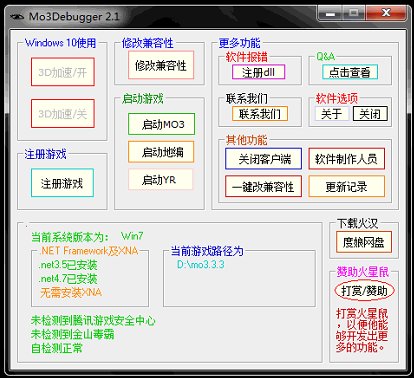Click the 注册dll button
Image resolution: width=414 pixels, height=378 pixels.
click(259, 72)
